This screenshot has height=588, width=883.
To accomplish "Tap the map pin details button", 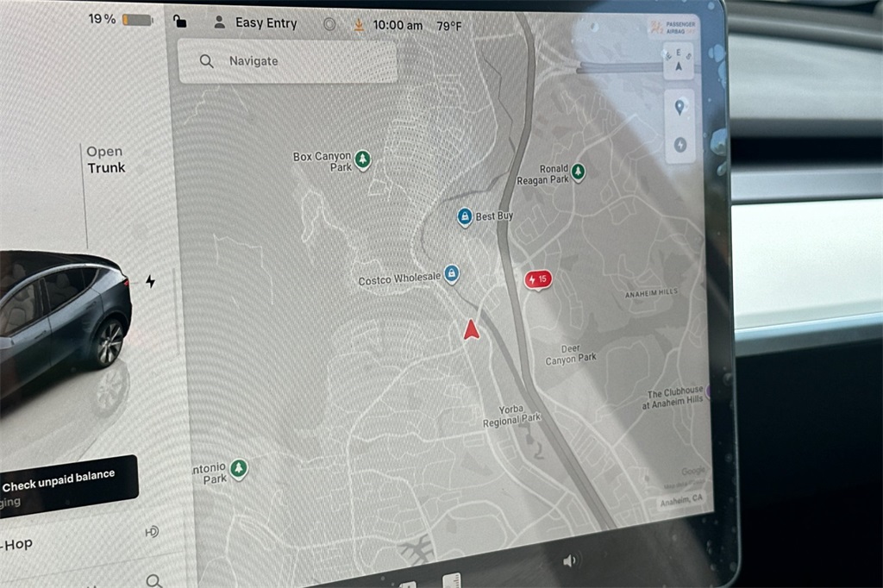I will click(x=679, y=107).
